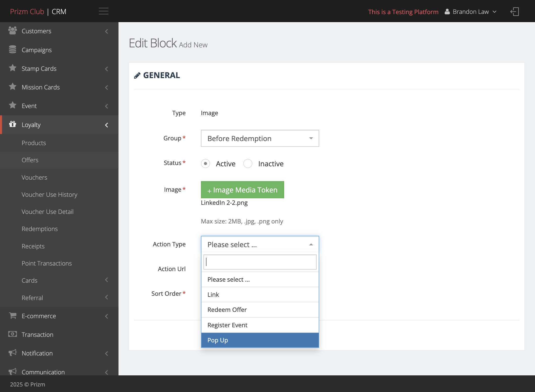
Task: Click the Campaigns stack icon
Action: pos(12,49)
